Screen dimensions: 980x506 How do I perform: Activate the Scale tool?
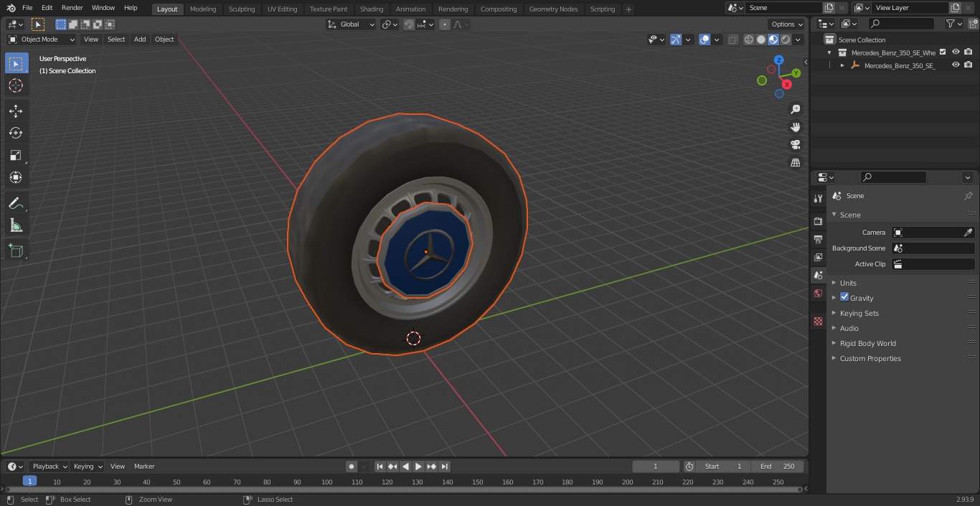point(16,155)
